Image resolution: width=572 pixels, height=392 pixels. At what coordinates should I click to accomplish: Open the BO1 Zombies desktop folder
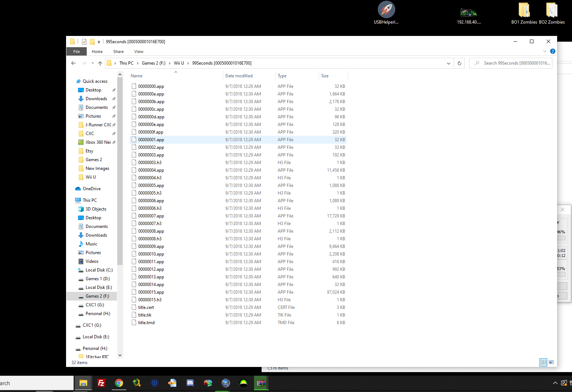524,13
